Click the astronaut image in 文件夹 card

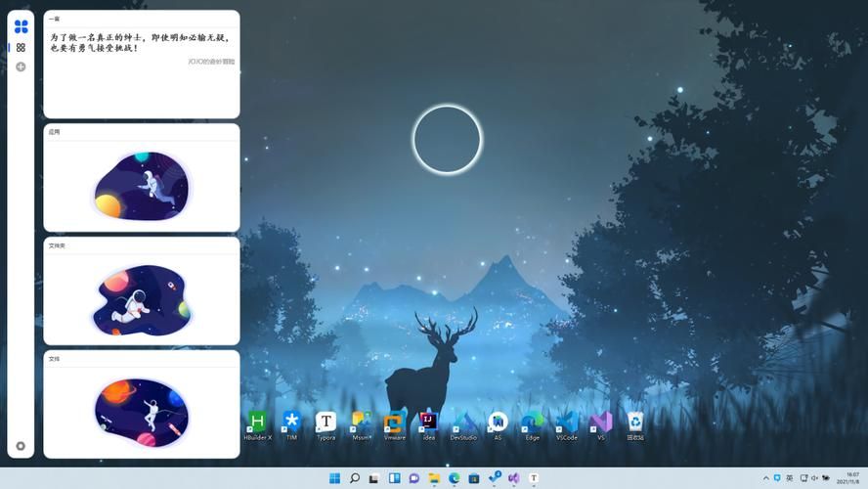(x=142, y=298)
